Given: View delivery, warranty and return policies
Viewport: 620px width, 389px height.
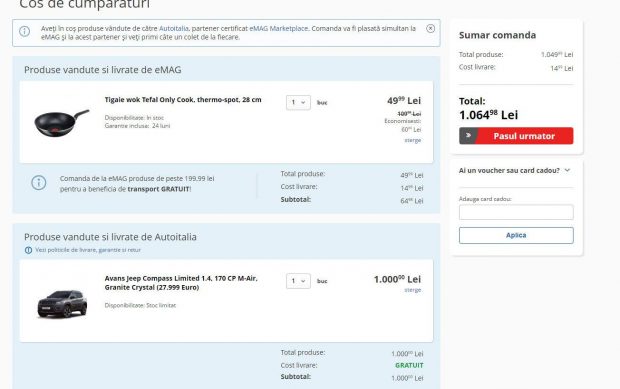Looking at the screenshot, I should pos(88,250).
